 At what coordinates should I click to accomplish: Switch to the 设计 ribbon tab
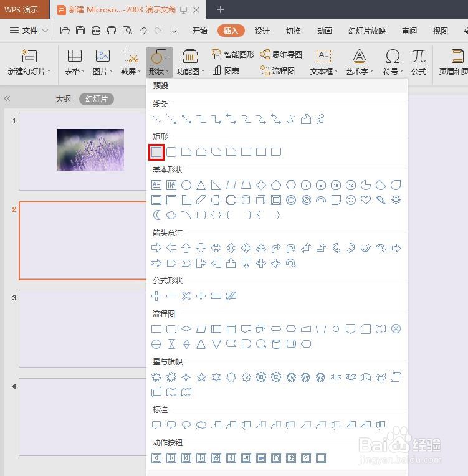[262, 31]
